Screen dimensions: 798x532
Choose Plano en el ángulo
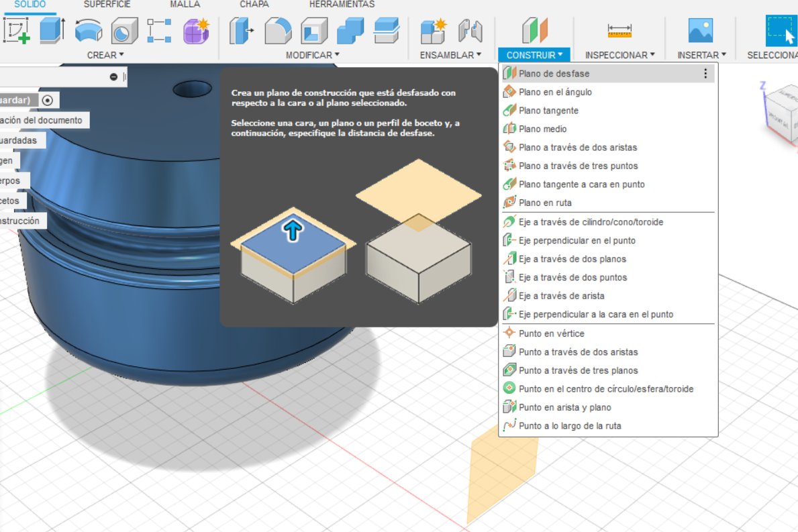(608, 92)
